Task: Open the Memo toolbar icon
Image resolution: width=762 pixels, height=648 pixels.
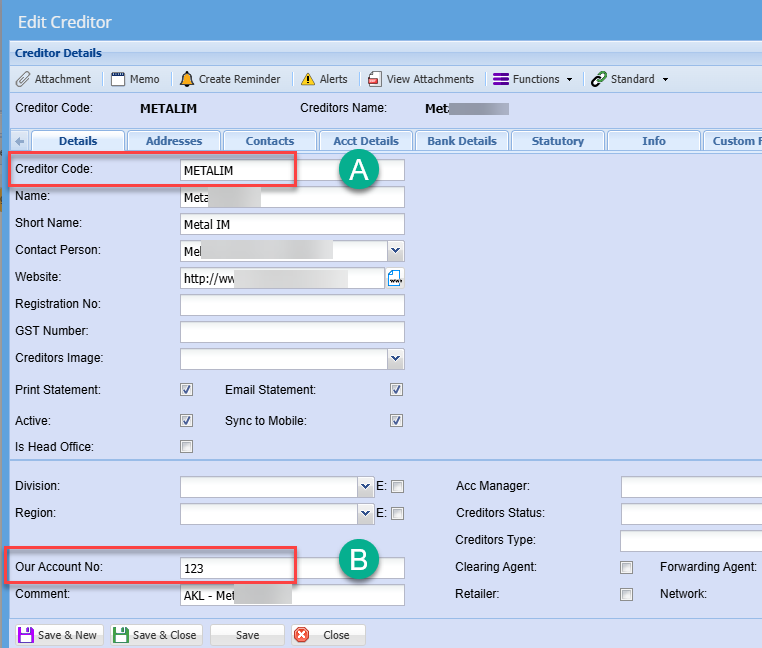Action: click(118, 79)
